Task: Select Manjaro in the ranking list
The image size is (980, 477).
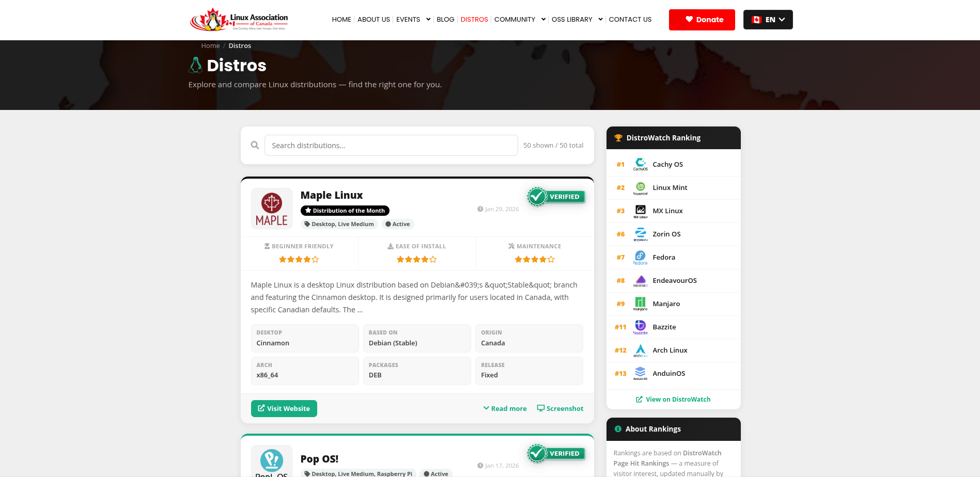Action: 674,304
